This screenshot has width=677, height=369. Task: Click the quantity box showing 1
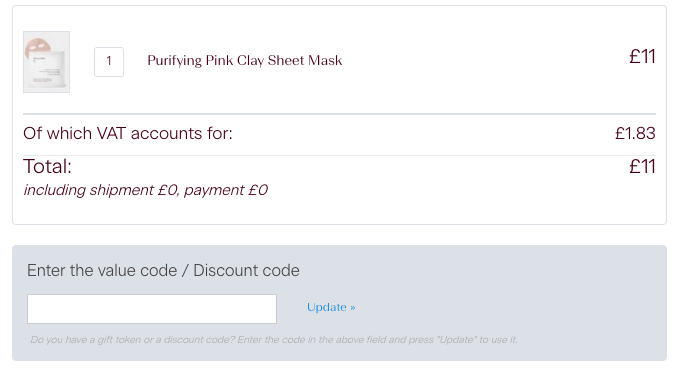pyautogui.click(x=109, y=62)
